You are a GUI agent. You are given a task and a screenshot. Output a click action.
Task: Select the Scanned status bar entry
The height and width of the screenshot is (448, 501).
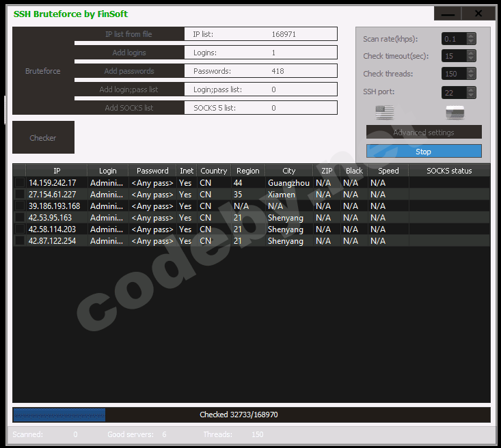tap(44, 434)
